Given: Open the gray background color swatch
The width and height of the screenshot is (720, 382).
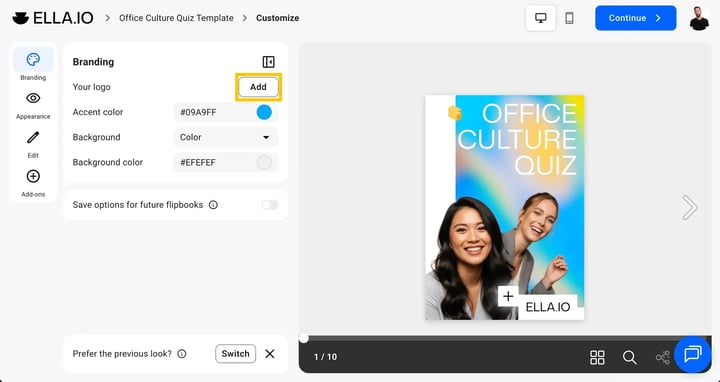Looking at the screenshot, I should click(x=264, y=163).
